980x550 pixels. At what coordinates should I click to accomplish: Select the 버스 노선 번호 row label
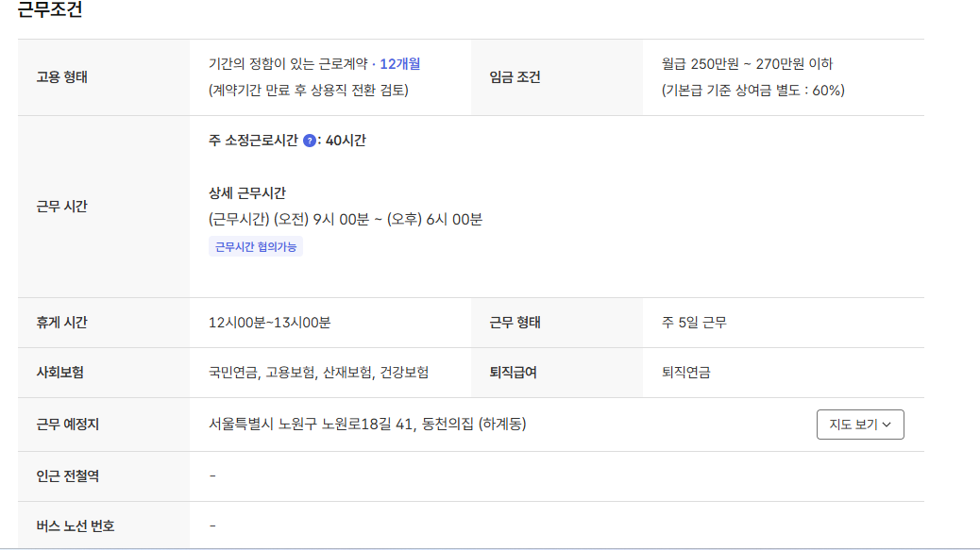(75, 525)
